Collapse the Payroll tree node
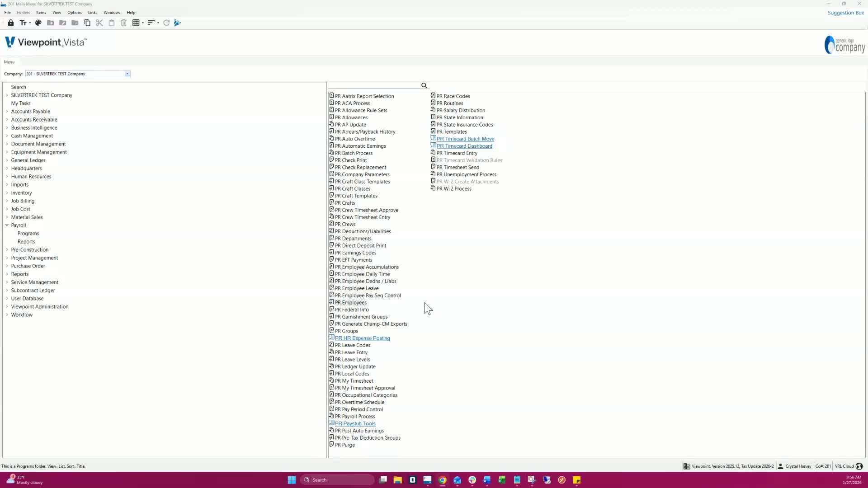 point(7,225)
